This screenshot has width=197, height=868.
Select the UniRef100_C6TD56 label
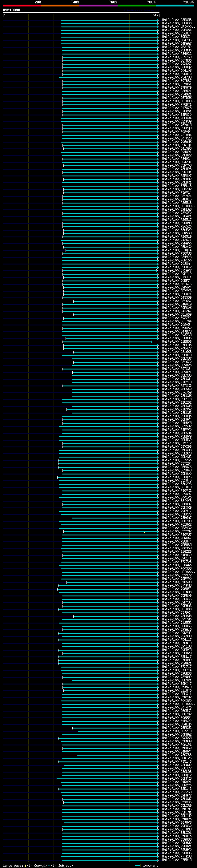click(x=177, y=98)
